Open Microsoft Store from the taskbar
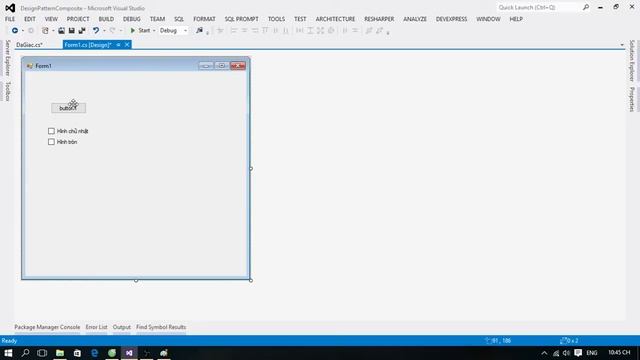This screenshot has width=640, height=360. (x=77, y=353)
